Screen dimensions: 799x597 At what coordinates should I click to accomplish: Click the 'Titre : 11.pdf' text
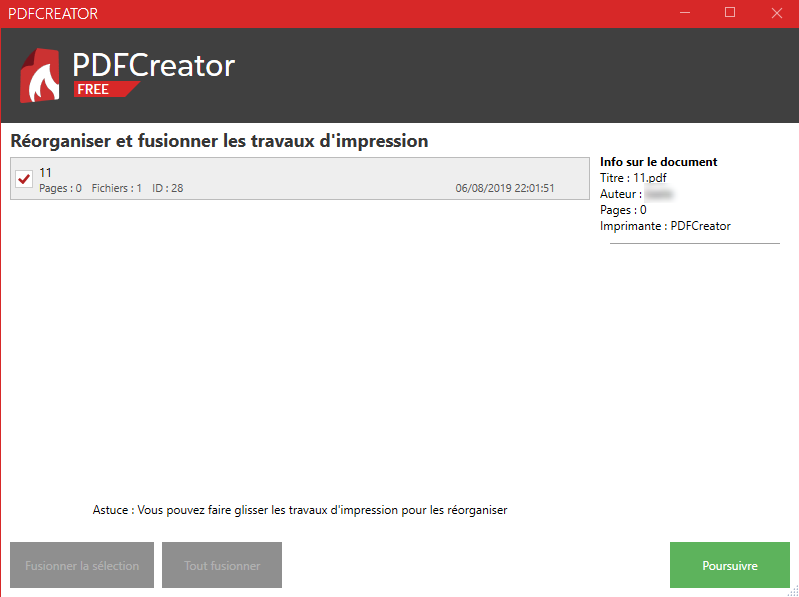coord(633,178)
